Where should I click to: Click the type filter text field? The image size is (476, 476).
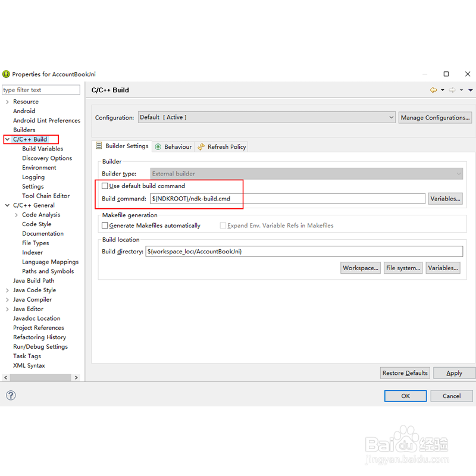click(41, 90)
